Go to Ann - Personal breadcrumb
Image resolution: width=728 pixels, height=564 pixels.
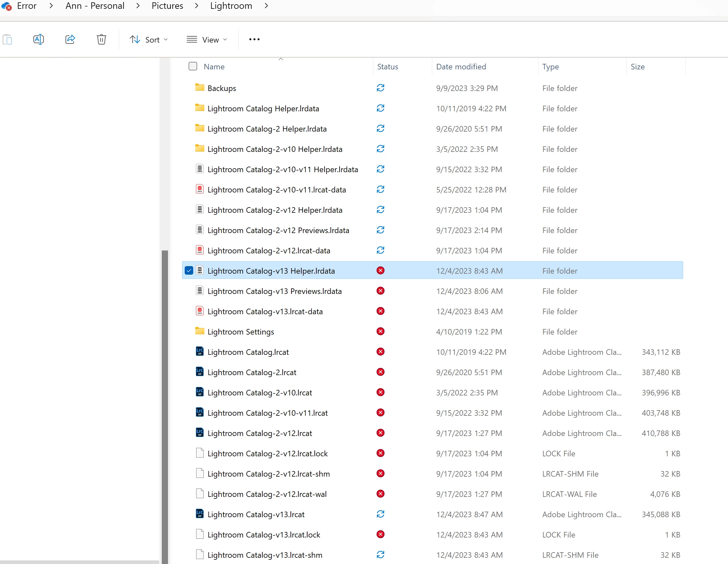95,6
